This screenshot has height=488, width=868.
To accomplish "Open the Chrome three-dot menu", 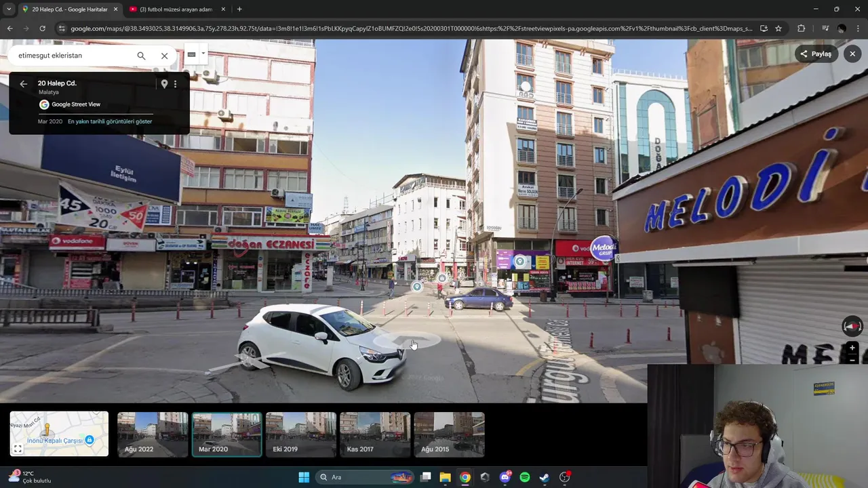I will [858, 28].
